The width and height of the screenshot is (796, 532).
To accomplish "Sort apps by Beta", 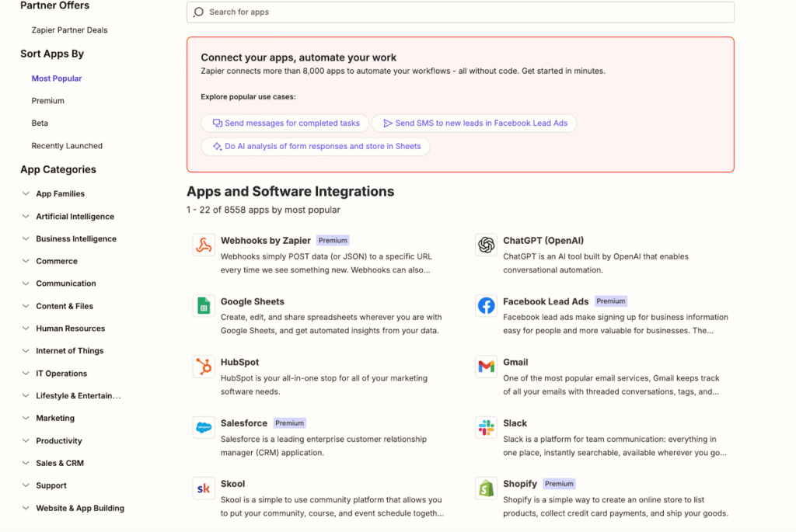I will click(x=40, y=123).
